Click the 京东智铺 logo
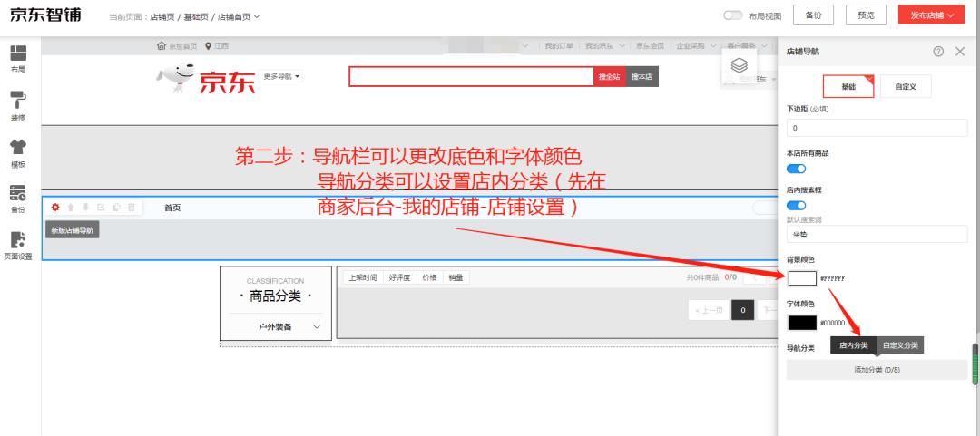This screenshot has width=980, height=436. click(45, 15)
